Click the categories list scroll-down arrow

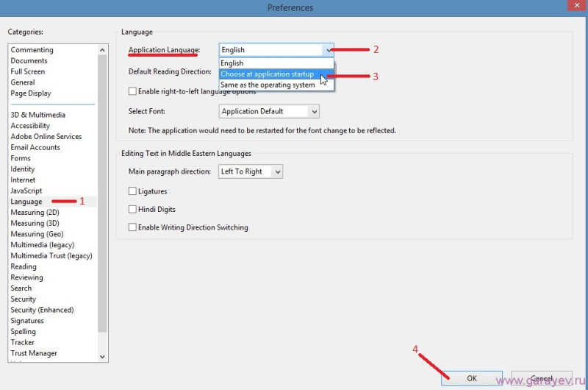(102, 357)
